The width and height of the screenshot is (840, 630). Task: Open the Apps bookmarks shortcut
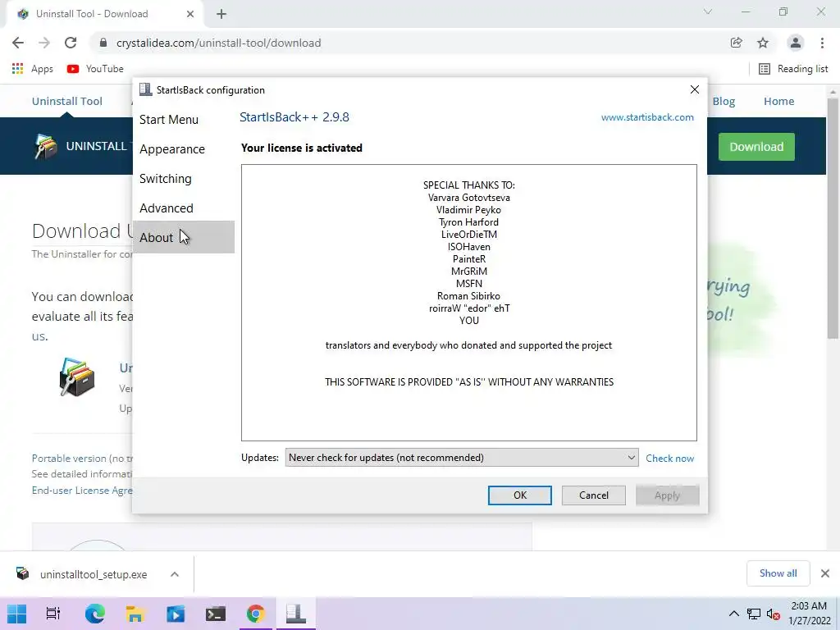click(x=33, y=69)
